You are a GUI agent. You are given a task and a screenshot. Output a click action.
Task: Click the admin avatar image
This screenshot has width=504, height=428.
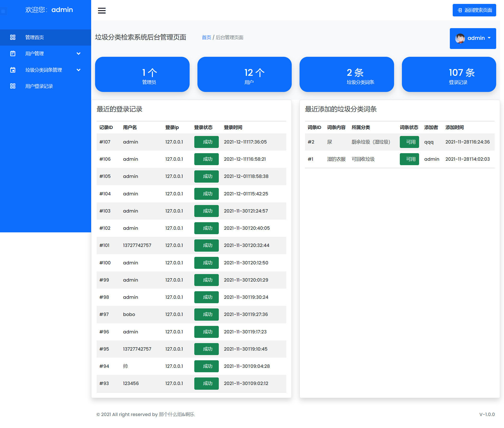click(460, 38)
